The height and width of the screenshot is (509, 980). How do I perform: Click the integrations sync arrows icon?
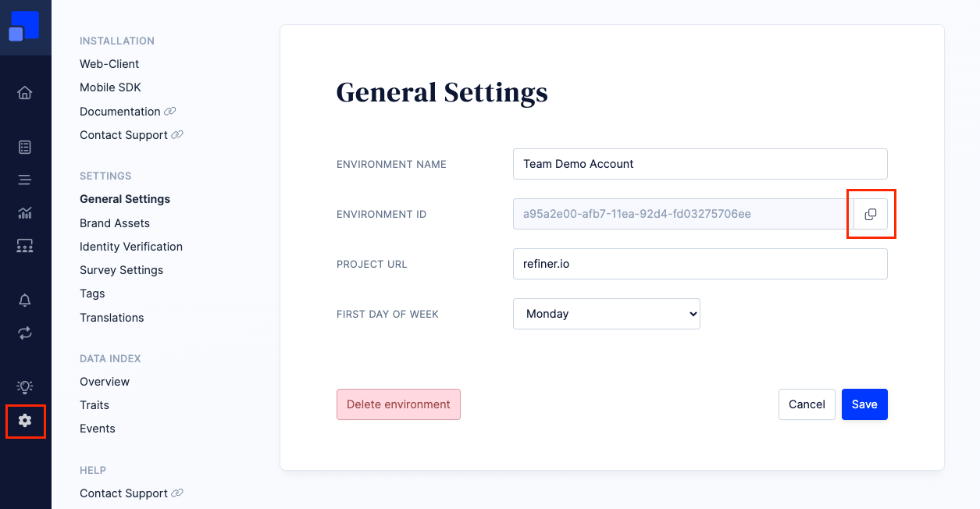pyautogui.click(x=25, y=333)
